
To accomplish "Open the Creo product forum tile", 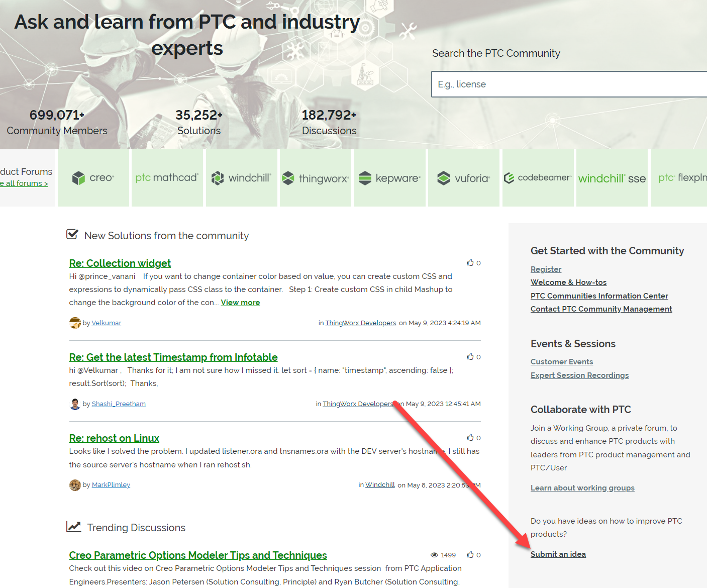I will pyautogui.click(x=93, y=177).
